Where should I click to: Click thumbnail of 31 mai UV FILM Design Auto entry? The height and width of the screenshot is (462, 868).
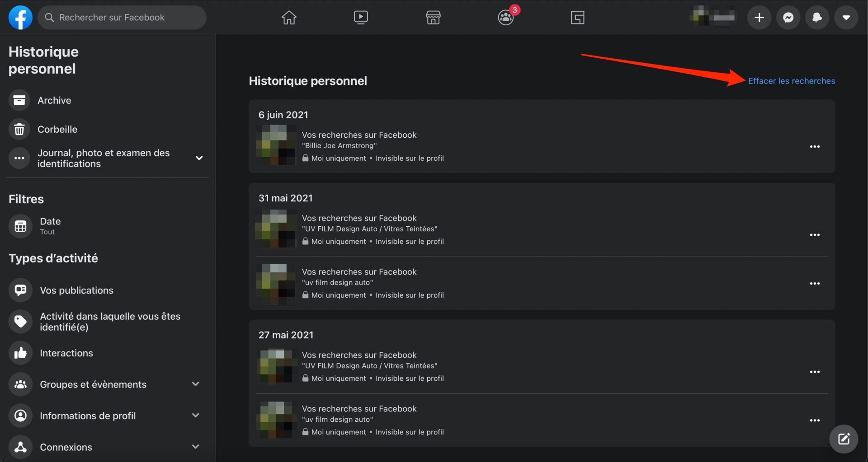tap(276, 228)
